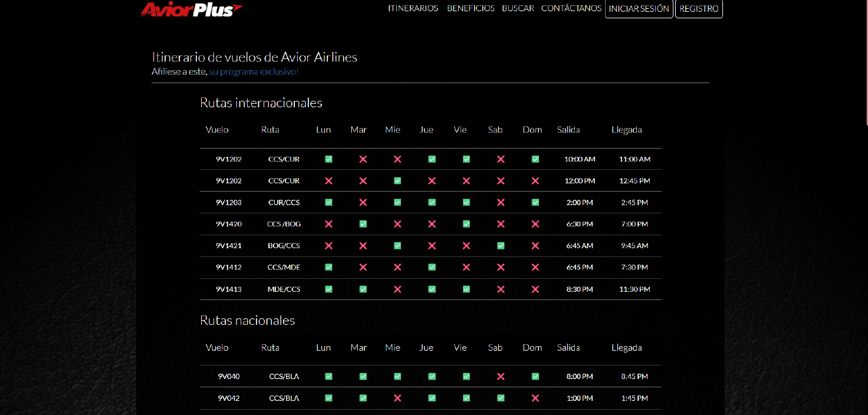
Task: Click Wednesday red X for flight 9V042
Action: [x=397, y=398]
